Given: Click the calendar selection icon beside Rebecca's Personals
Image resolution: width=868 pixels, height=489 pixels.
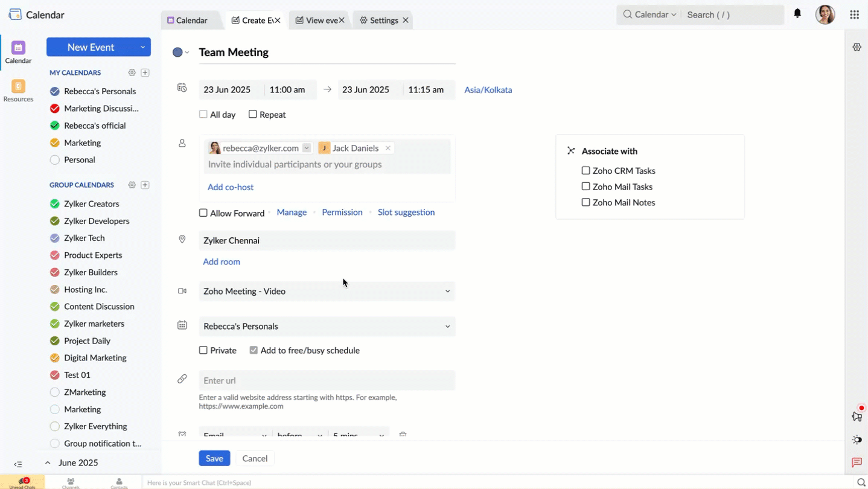Looking at the screenshot, I should pyautogui.click(x=182, y=325).
